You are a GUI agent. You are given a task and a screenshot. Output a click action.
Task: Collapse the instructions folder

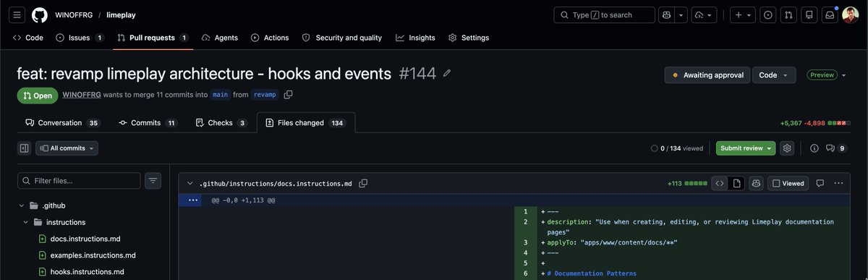(26, 222)
